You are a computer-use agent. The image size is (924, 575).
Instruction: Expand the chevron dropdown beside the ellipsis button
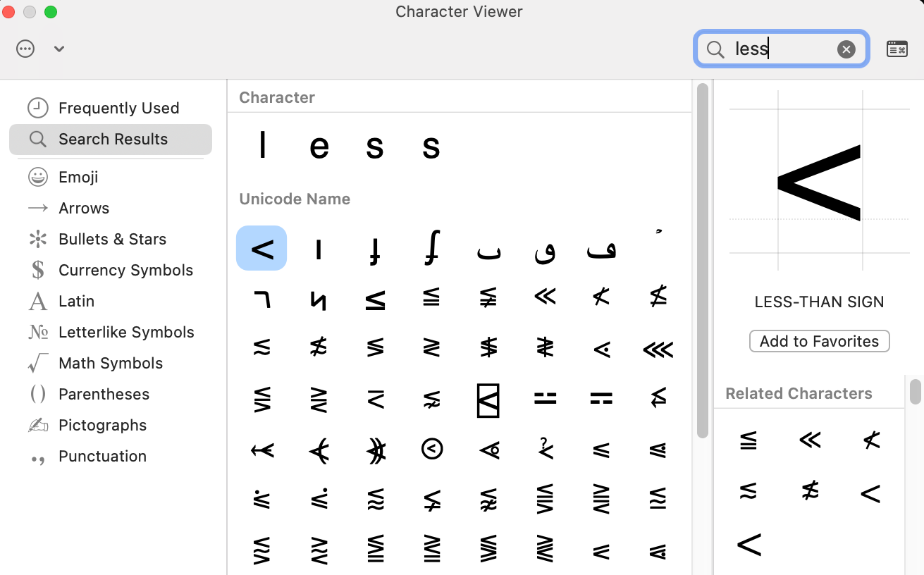(59, 49)
